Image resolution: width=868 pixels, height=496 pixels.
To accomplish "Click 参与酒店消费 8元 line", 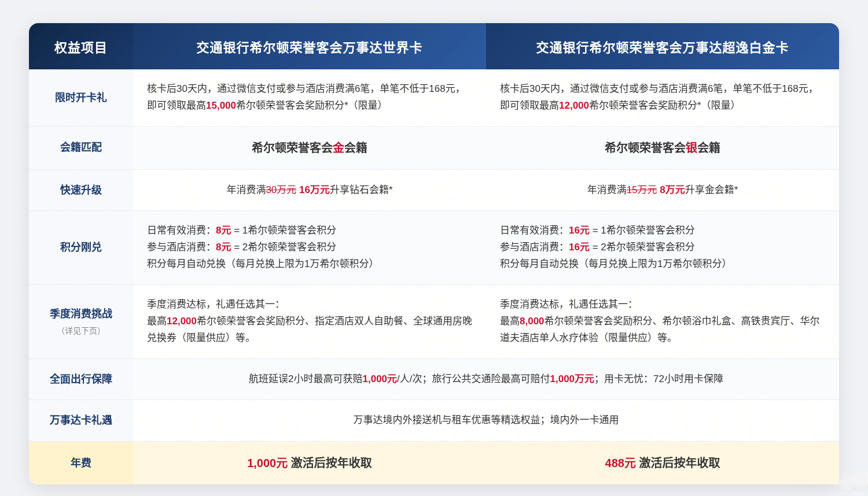I will 241,247.
